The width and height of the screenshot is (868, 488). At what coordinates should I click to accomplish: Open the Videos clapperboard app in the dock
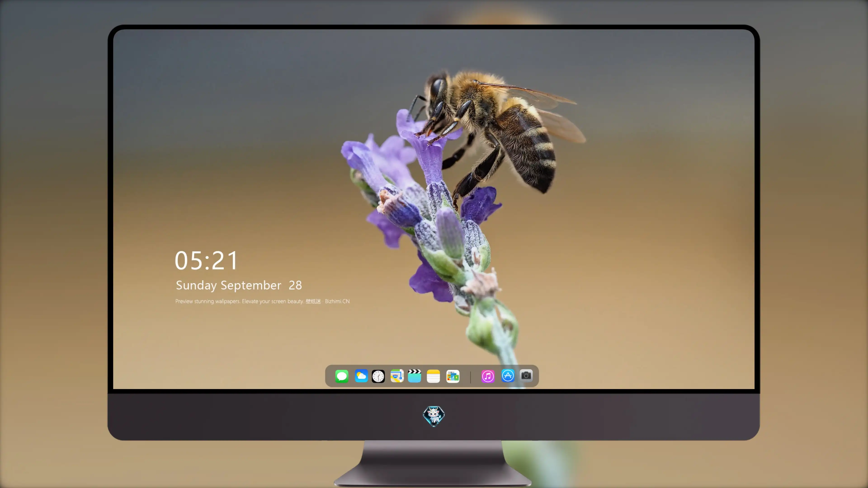415,376
